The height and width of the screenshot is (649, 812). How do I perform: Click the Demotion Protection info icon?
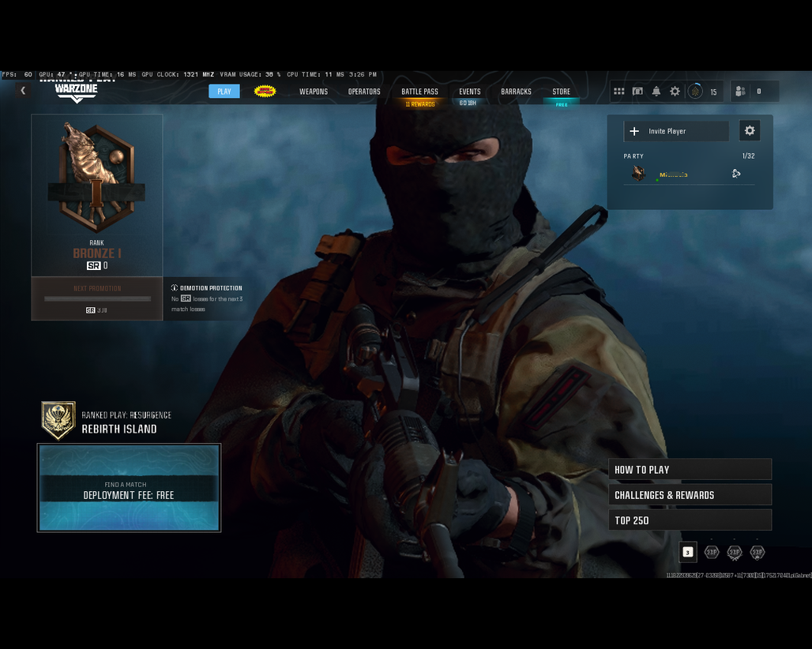[x=175, y=287]
